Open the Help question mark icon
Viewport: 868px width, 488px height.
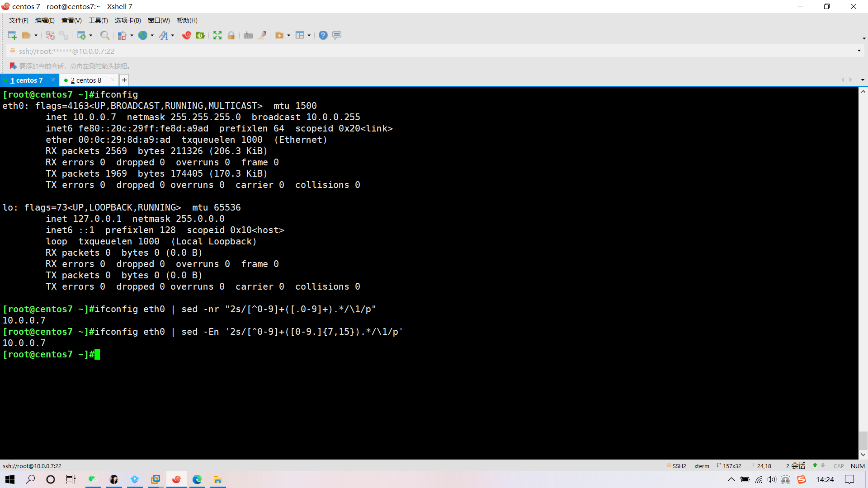[x=323, y=35]
